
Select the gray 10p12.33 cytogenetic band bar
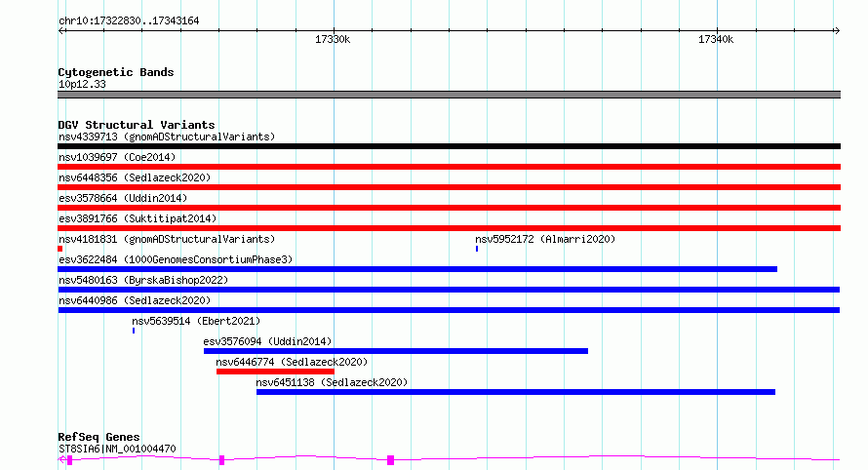tap(449, 95)
